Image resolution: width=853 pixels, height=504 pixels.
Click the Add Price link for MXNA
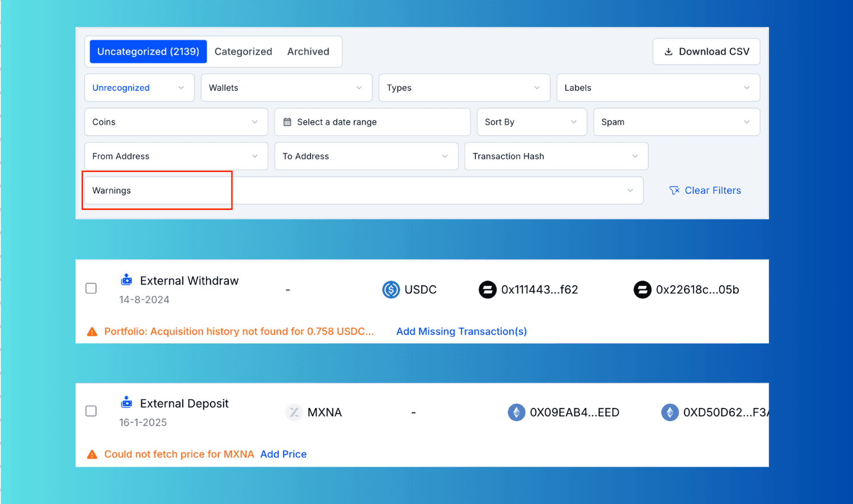click(283, 454)
